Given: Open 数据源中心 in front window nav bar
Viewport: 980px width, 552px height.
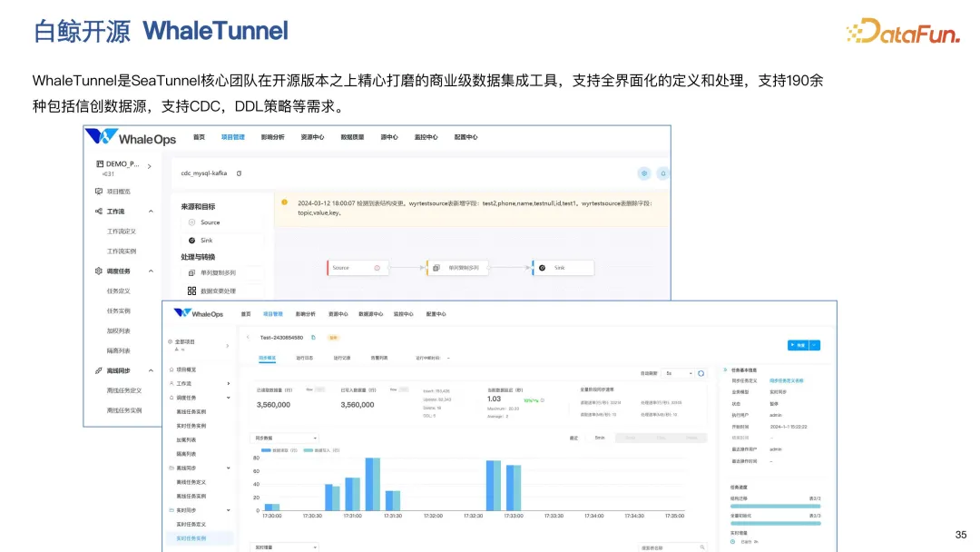Looking at the screenshot, I should [x=370, y=314].
